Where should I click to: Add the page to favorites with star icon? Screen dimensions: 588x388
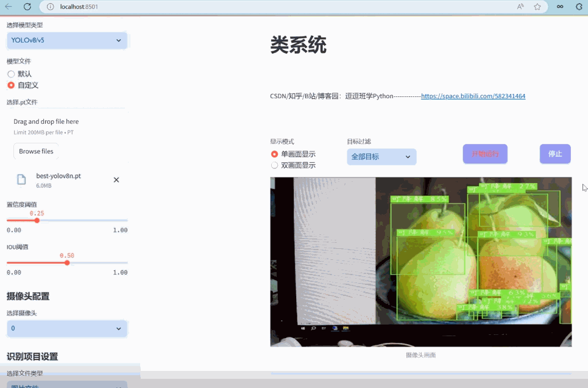tap(537, 6)
